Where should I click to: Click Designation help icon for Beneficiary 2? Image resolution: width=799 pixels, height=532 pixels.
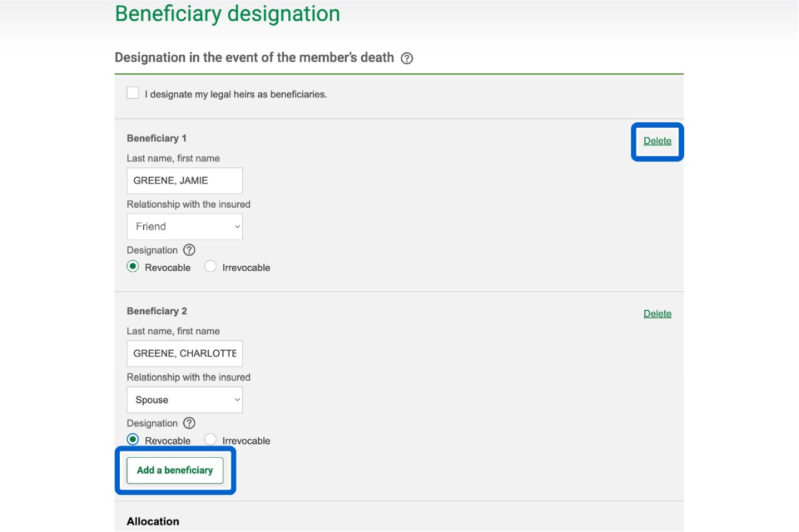coord(189,423)
